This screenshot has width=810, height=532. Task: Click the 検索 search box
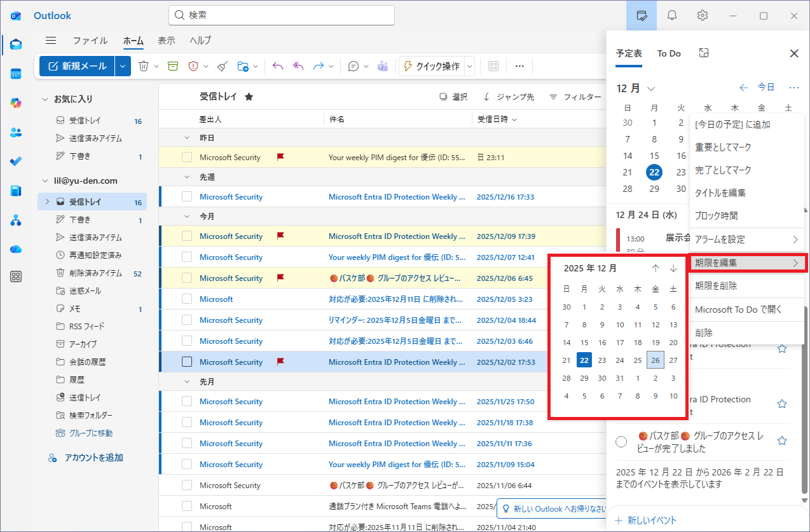(281, 15)
